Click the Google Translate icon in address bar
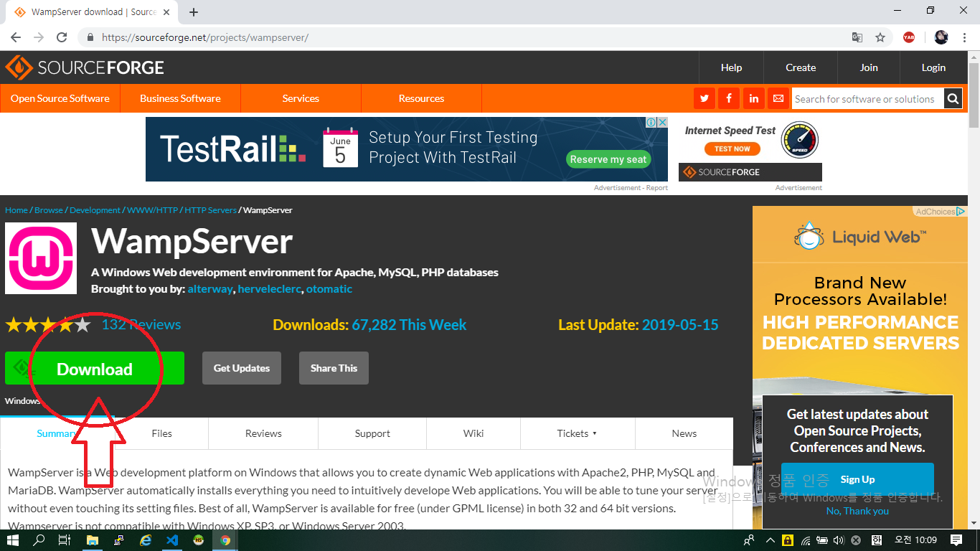 tap(857, 37)
